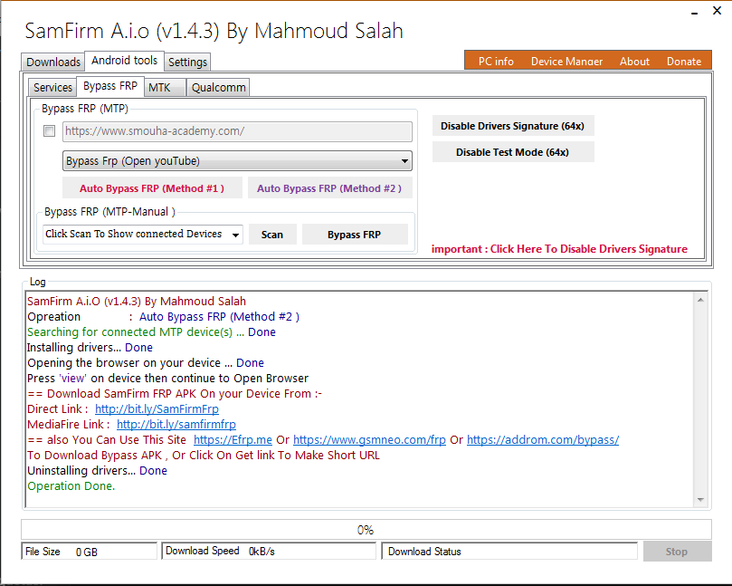Click the 'Operation Done.' log line

(71, 486)
